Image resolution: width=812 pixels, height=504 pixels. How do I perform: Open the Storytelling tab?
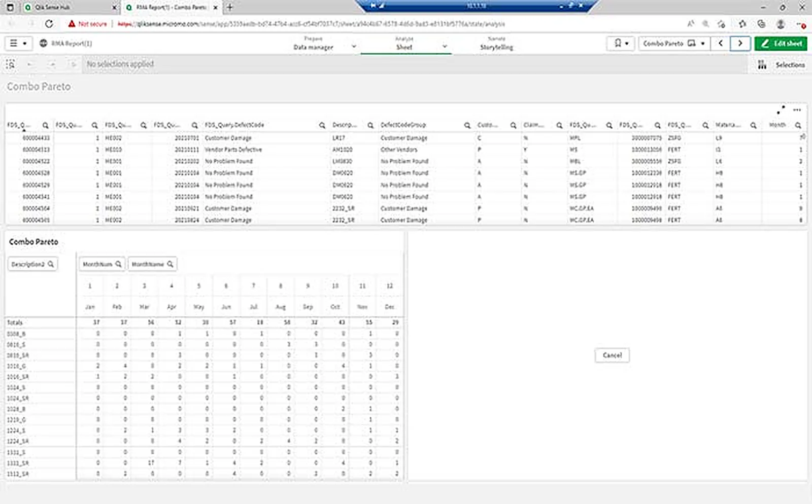click(496, 44)
